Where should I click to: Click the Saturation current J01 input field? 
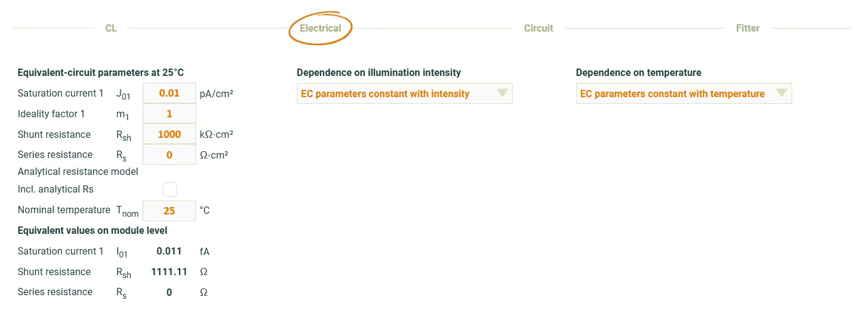pos(169,94)
